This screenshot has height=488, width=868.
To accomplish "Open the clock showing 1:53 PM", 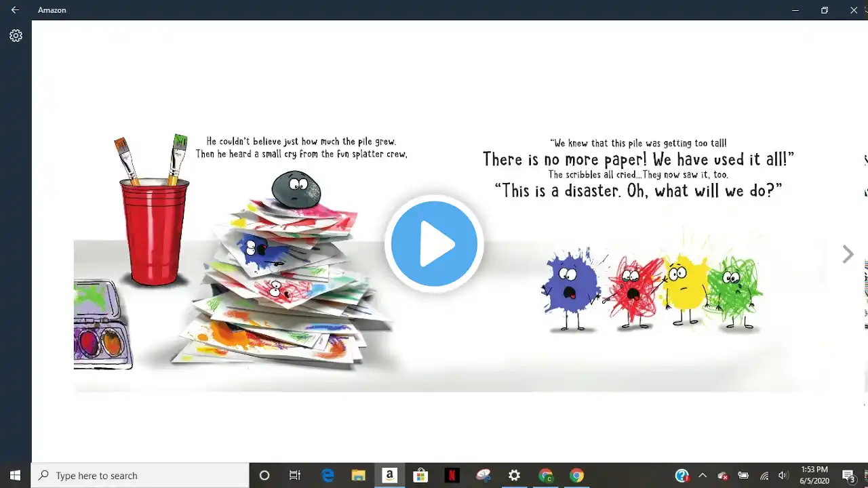I will 814,475.
